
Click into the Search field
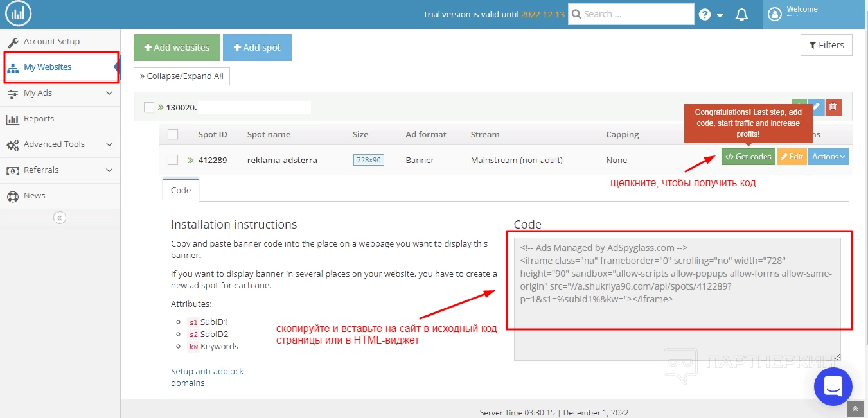(x=631, y=14)
